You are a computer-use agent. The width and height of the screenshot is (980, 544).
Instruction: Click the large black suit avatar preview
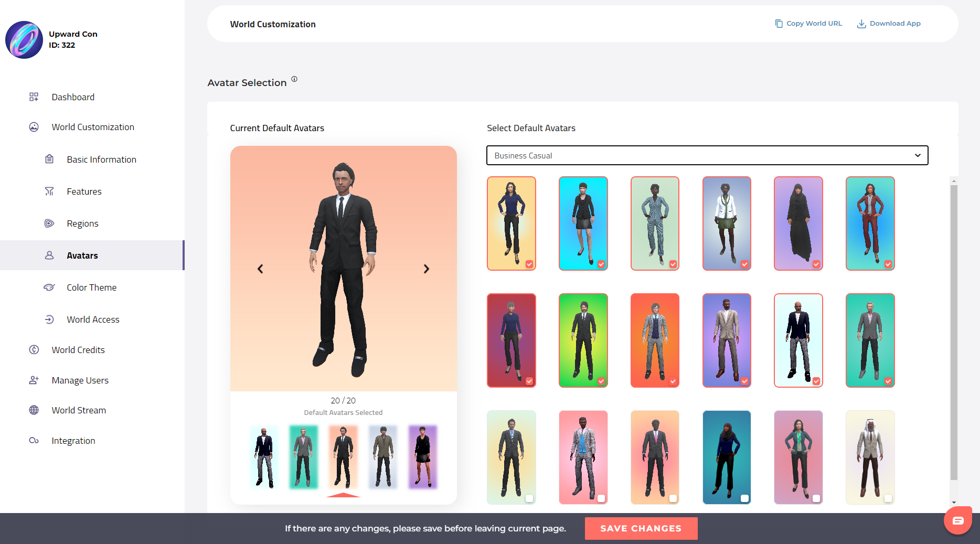[343, 269]
